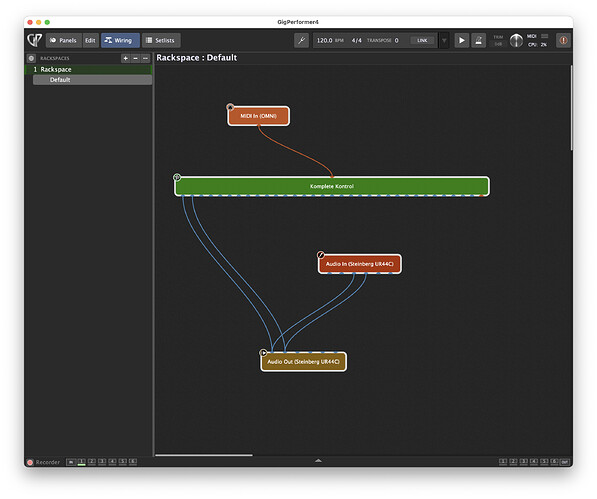
Task: Click the bypass slash icon on Audio In block
Action: click(x=321, y=255)
